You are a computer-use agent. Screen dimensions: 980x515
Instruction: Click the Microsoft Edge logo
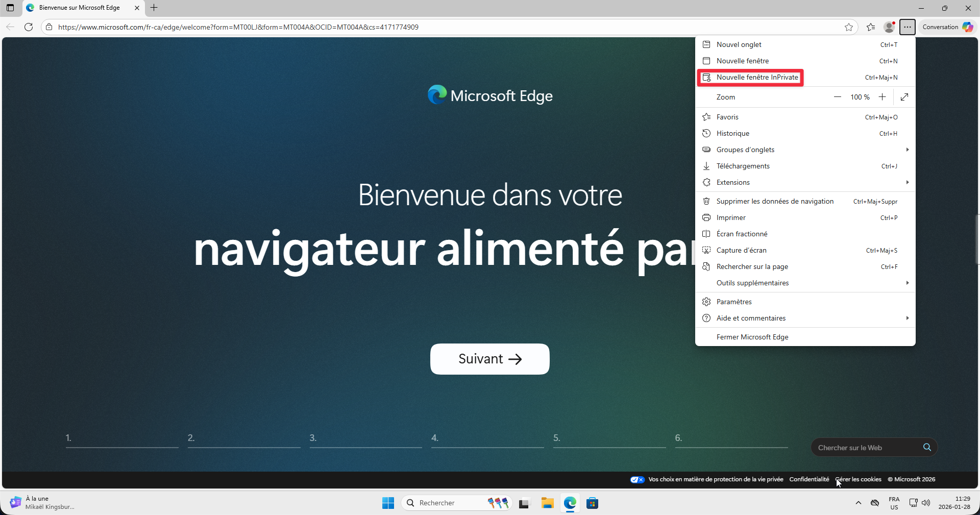click(x=490, y=95)
